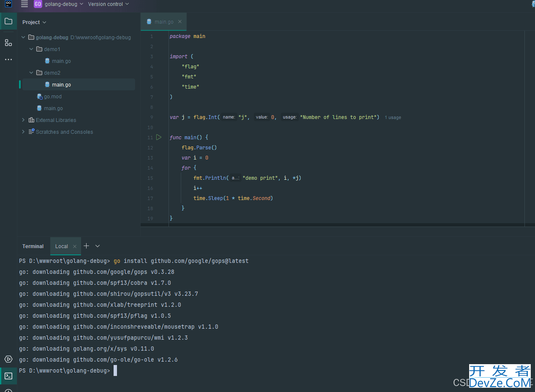
Task: Open golang-debug project dropdown
Action: pos(64,4)
